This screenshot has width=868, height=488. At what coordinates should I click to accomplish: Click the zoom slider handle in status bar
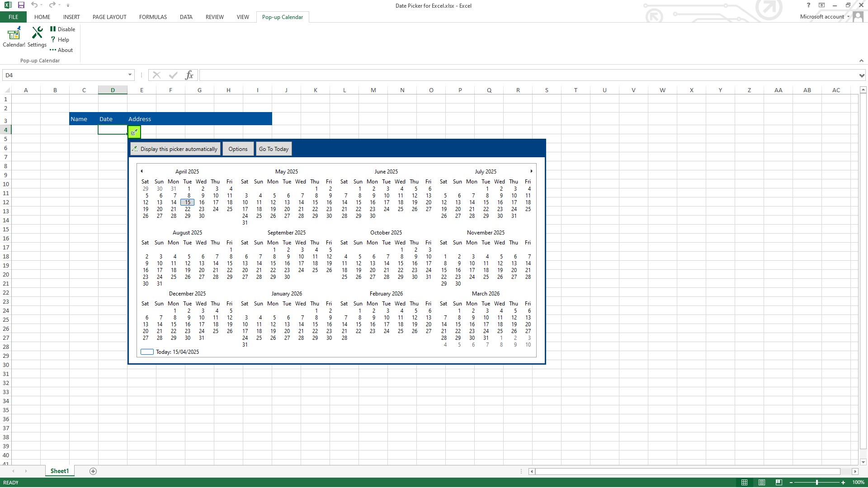coord(816,483)
